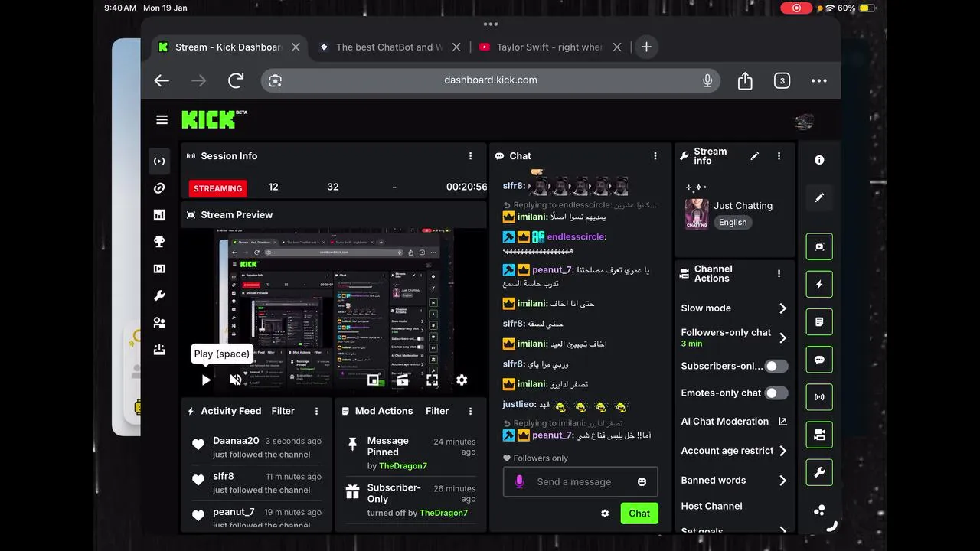Open the Stream info three-dot menu
The image size is (980, 551).
[779, 156]
